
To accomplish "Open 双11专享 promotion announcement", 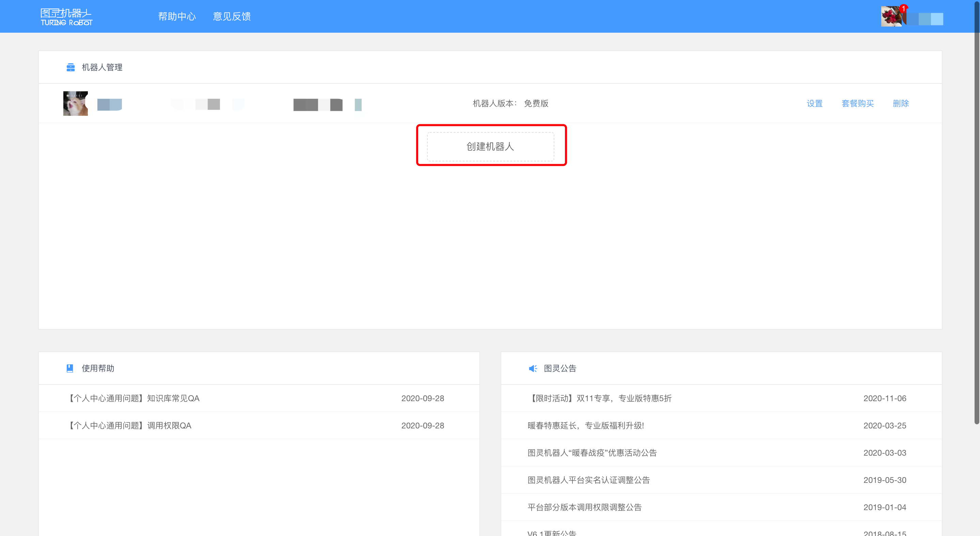I will 600,398.
